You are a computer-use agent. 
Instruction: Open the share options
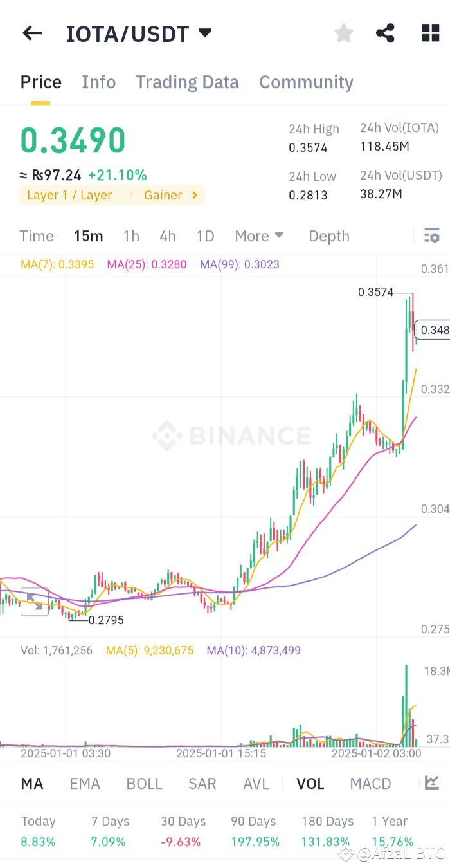[x=385, y=33]
